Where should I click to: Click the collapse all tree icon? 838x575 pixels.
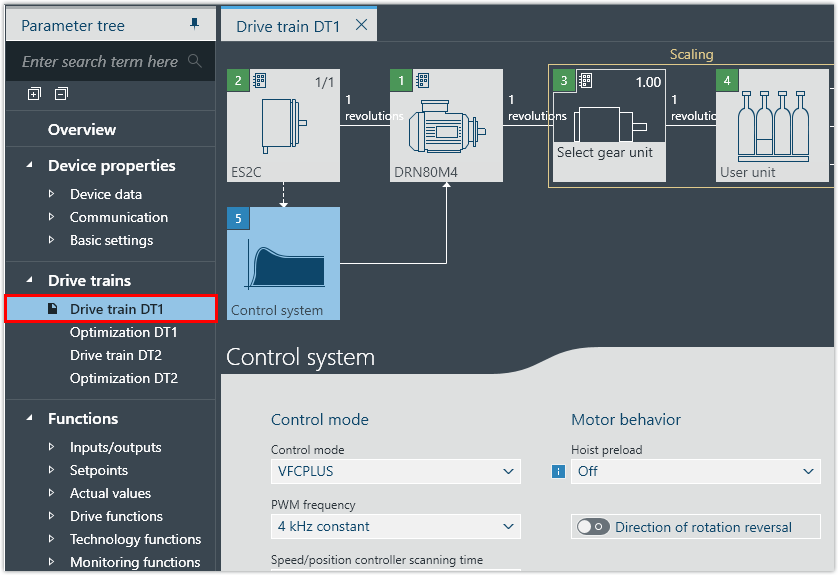(x=62, y=94)
